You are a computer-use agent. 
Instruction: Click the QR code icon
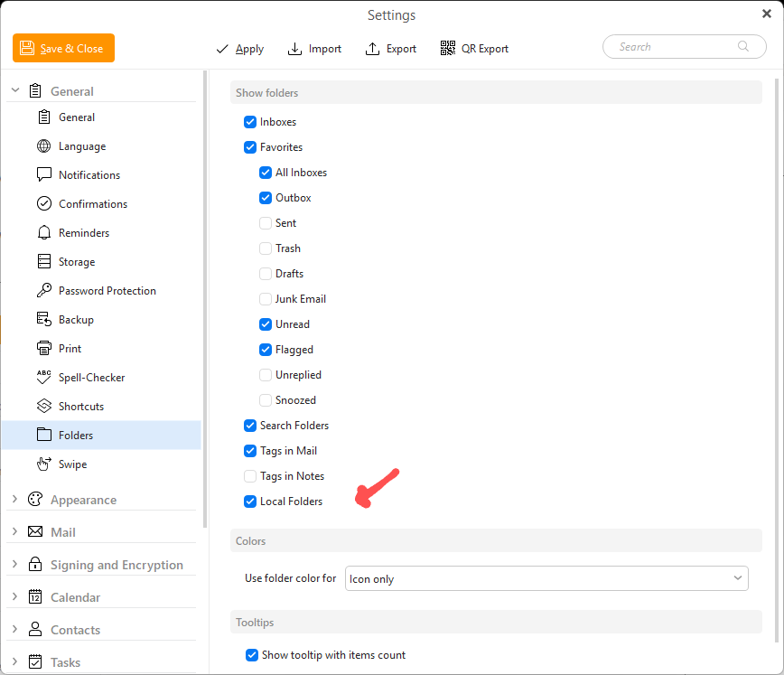point(447,48)
